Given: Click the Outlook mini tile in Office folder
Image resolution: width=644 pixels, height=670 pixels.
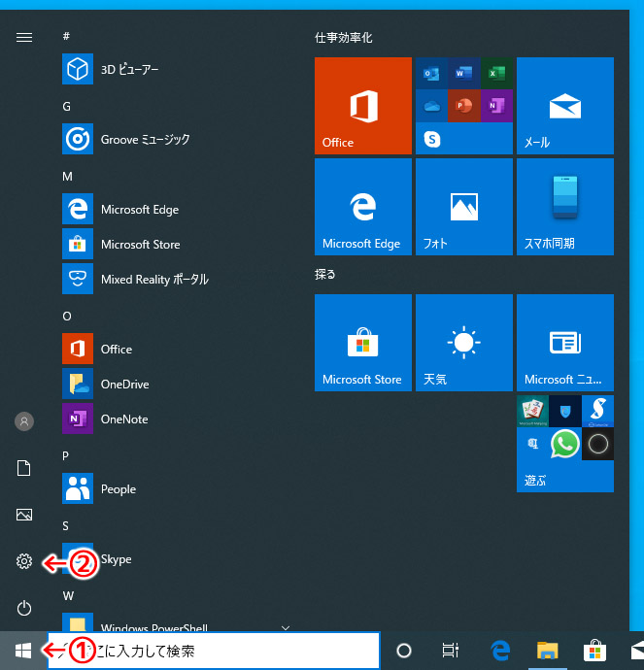Looking at the screenshot, I should 431,73.
